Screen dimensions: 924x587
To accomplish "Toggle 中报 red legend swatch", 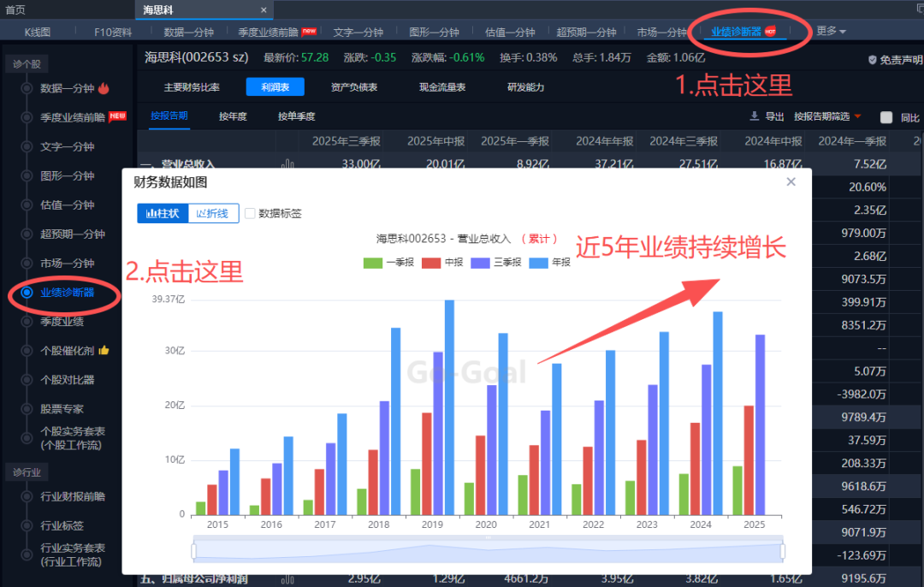I will click(x=431, y=263).
